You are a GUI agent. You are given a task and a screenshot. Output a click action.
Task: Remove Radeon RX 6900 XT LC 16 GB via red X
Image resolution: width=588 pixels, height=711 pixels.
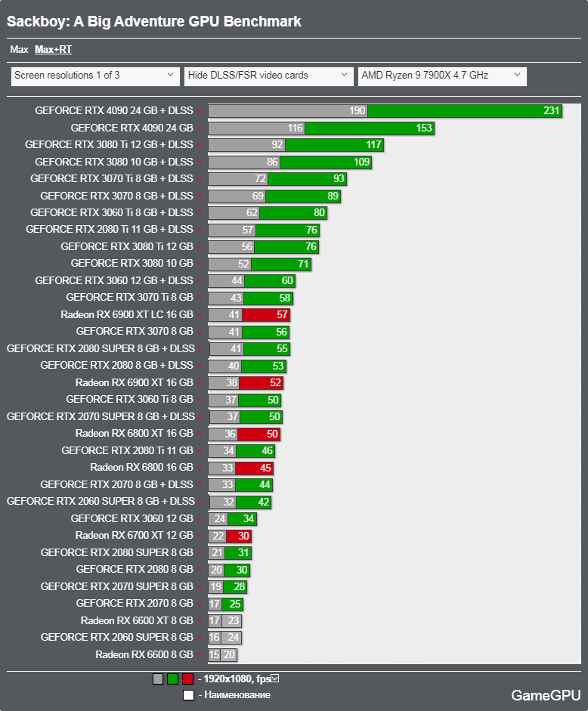pos(199,315)
